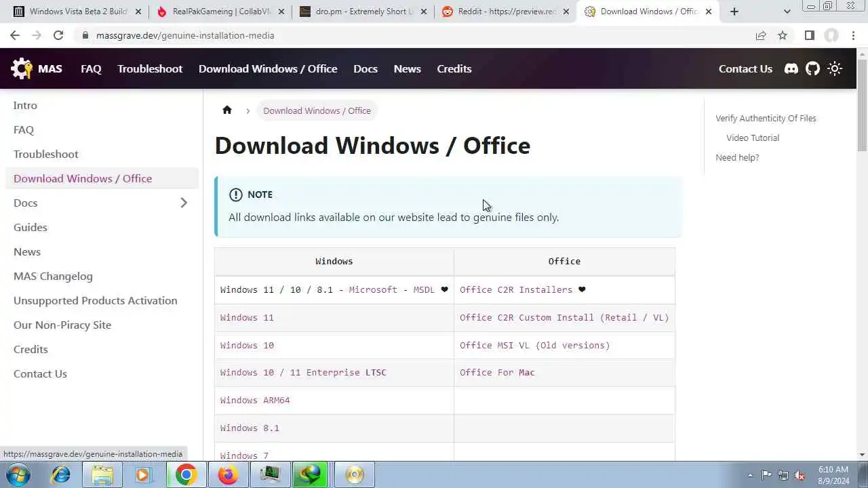The image size is (868, 488).
Task: Open Firefox from the taskbar
Action: [227, 474]
